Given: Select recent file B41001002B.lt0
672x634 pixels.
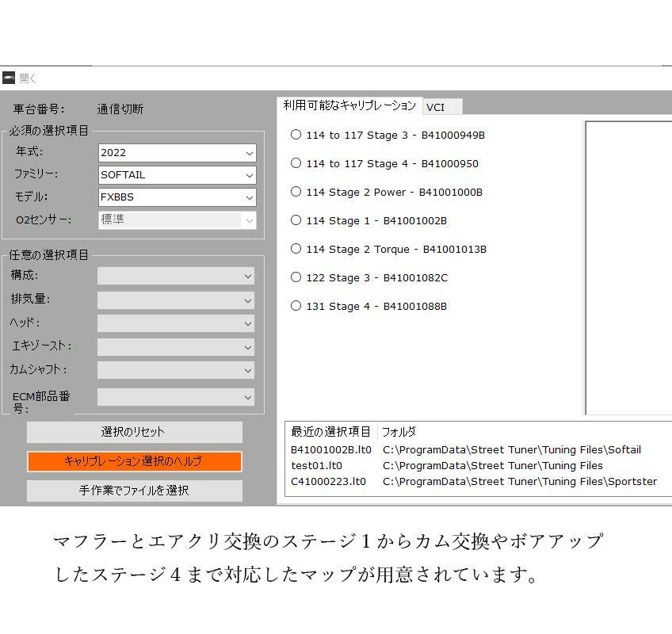Looking at the screenshot, I should (x=330, y=449).
